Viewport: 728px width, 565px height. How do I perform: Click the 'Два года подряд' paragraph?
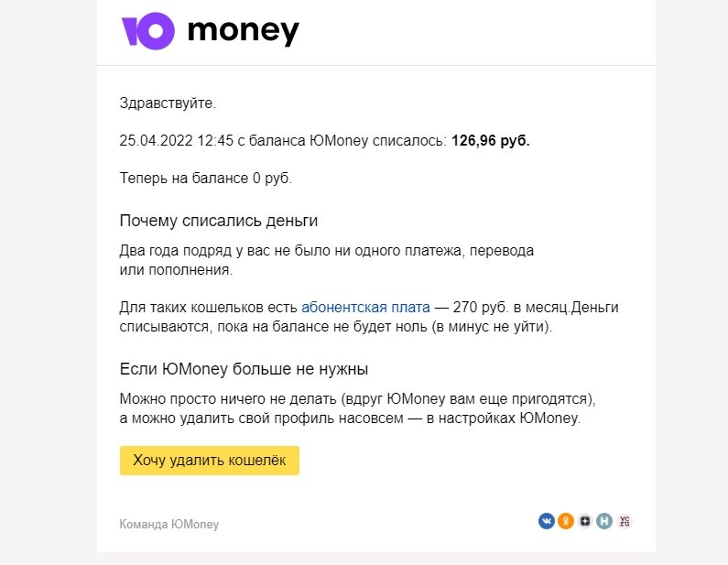click(x=326, y=260)
